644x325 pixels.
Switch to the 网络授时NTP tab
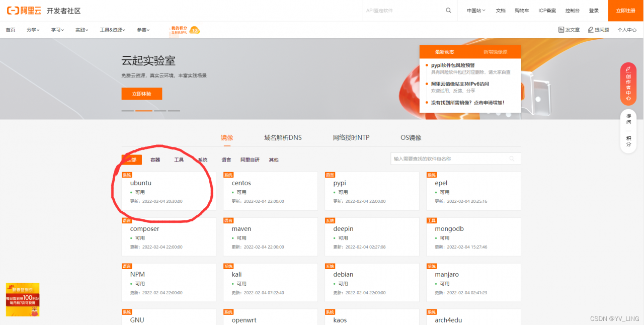[x=351, y=137]
